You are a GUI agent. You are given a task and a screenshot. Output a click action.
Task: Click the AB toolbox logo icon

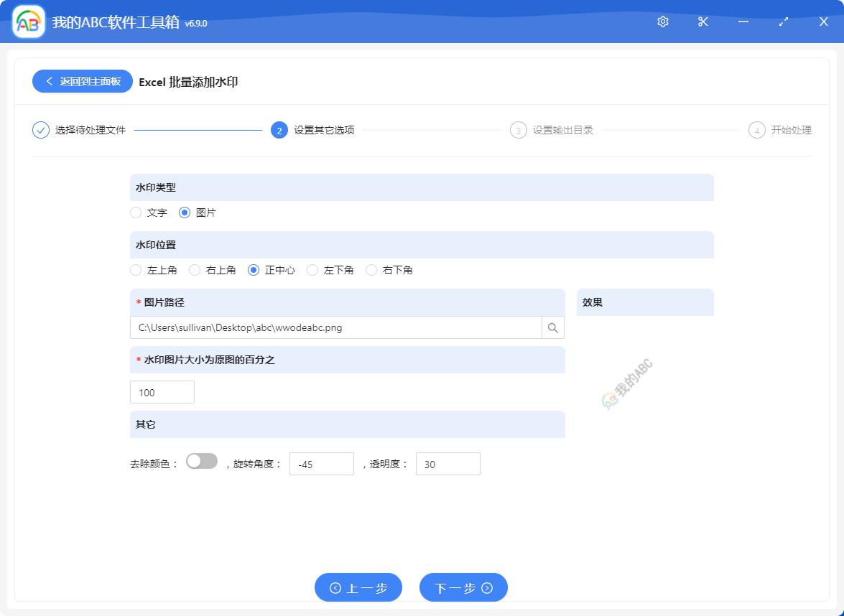point(27,22)
